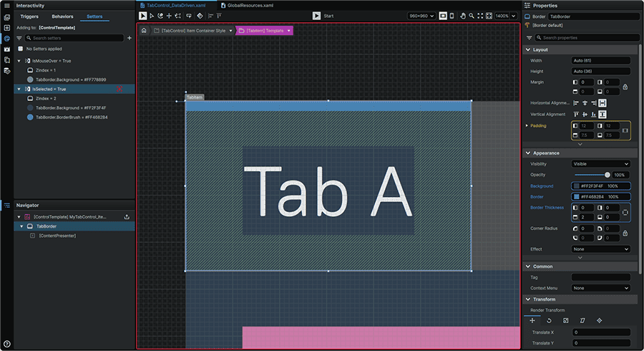Open the Border color #FF4682B4 swatch
644x351 pixels.
tap(577, 197)
